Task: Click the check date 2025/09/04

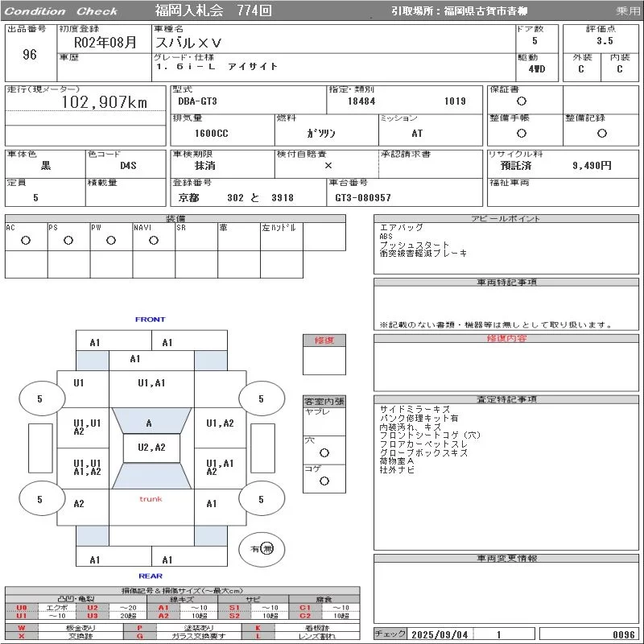Action: tap(440, 634)
